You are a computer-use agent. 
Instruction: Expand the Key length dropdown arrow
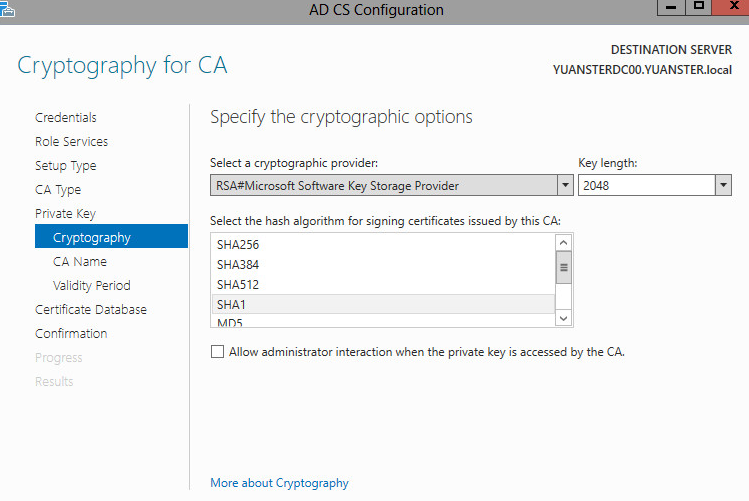[x=723, y=185]
